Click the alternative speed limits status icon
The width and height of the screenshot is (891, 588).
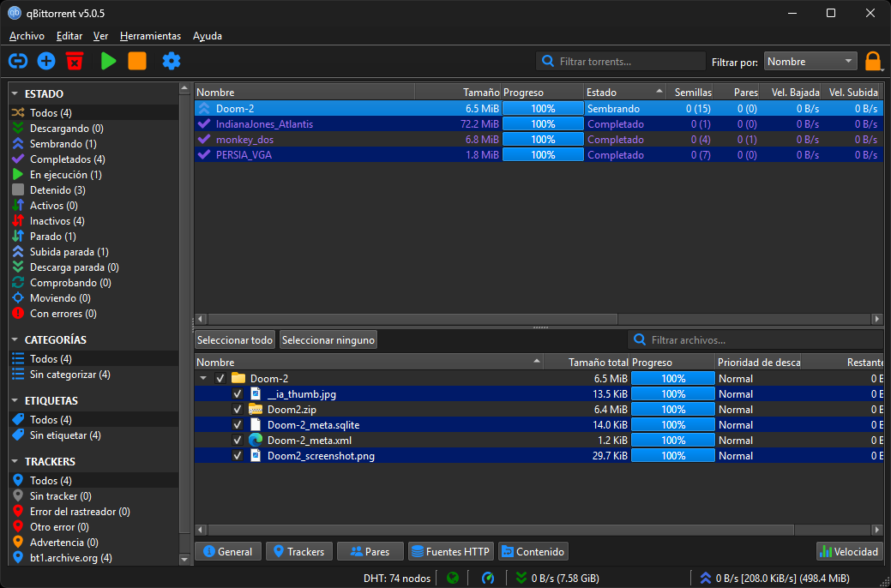point(488,578)
